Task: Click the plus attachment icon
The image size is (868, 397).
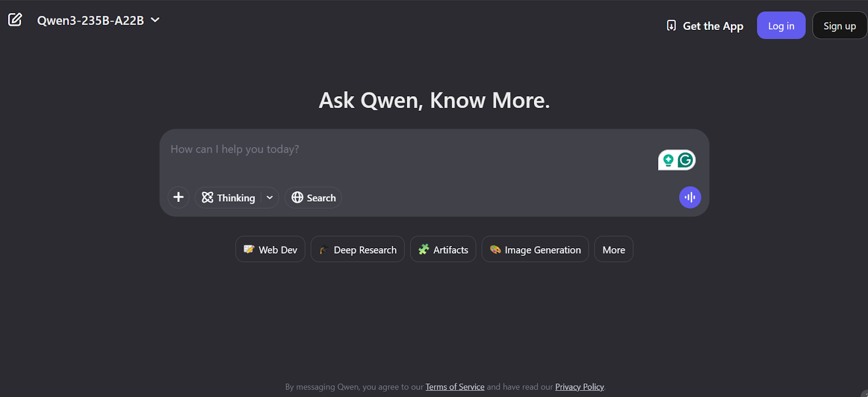Action: point(178,197)
